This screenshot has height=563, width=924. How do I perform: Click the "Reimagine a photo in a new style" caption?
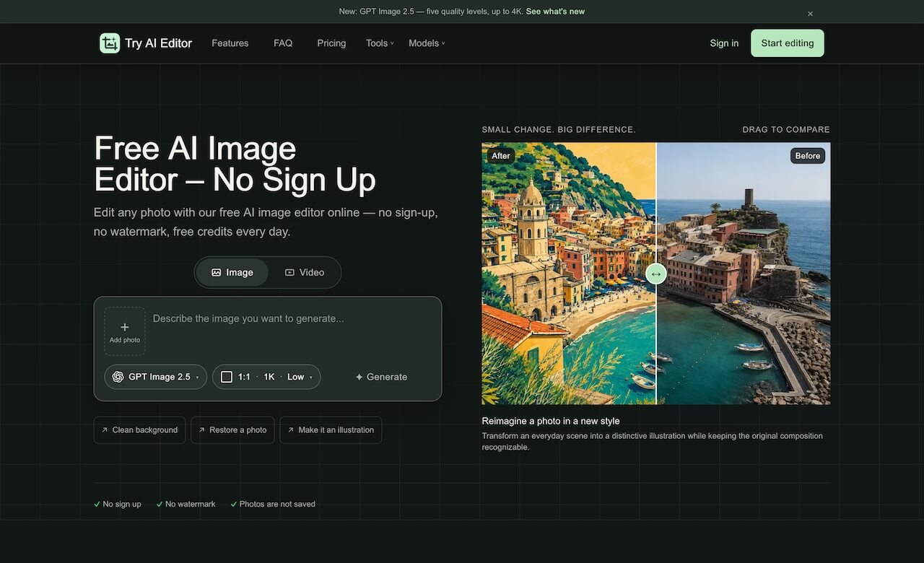pos(551,421)
